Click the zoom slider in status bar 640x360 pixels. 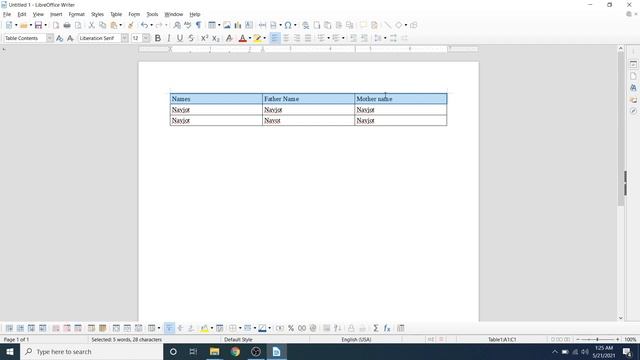click(x=598, y=340)
